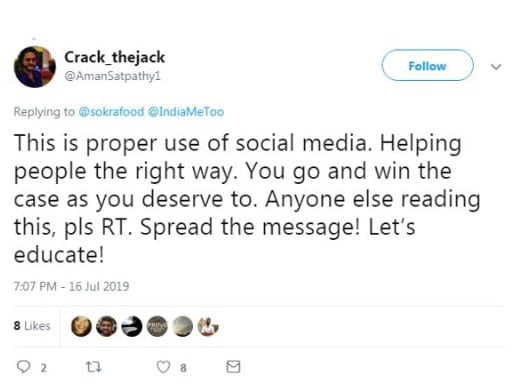Click the sixth liker avatar in white
The image size is (524, 384).
[208, 326]
